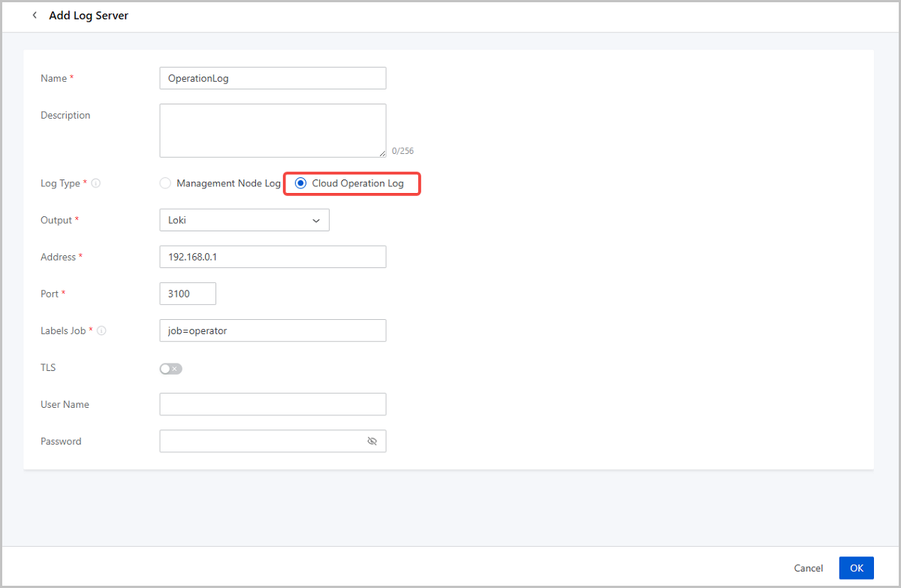Click the Labels Job field with job=operator

[273, 330]
